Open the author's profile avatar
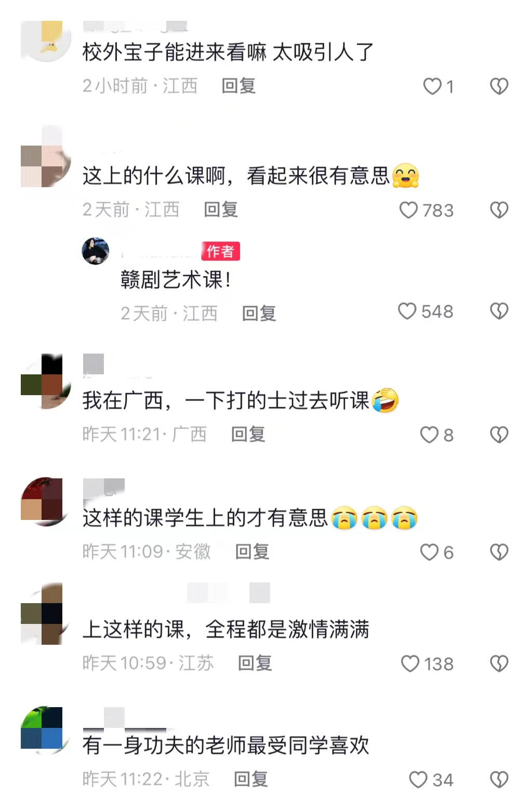 tap(96, 251)
